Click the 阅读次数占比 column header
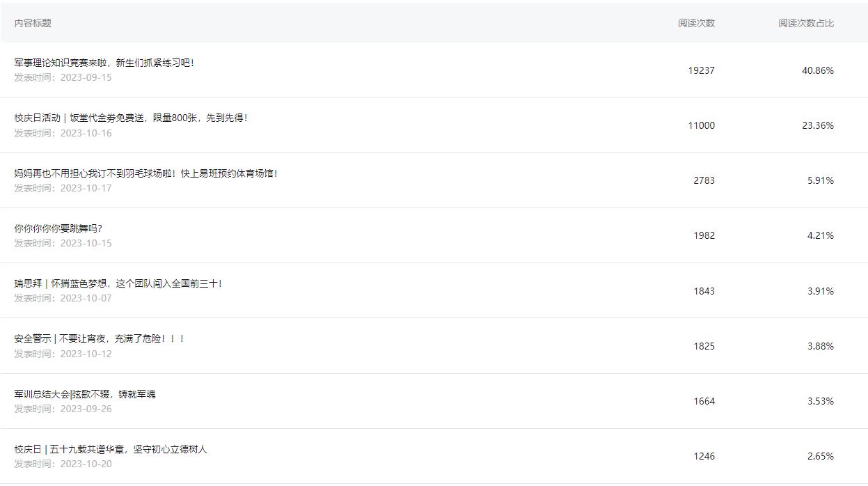Screen dimensions: 868x486 (x=805, y=23)
